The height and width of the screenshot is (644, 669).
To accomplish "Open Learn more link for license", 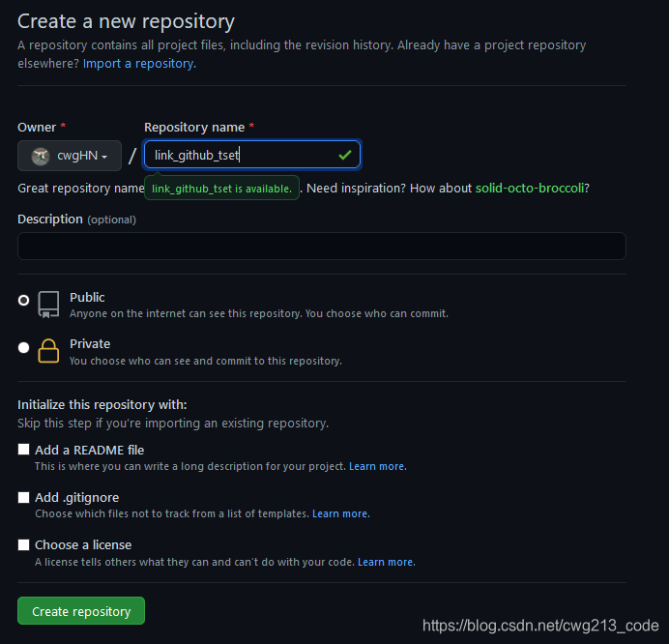I will click(x=386, y=562).
